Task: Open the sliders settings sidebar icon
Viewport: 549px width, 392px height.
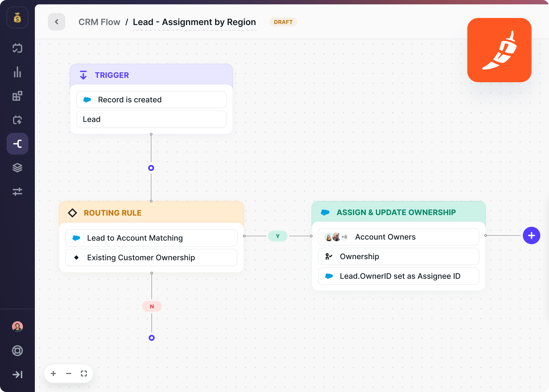Action: [x=17, y=192]
